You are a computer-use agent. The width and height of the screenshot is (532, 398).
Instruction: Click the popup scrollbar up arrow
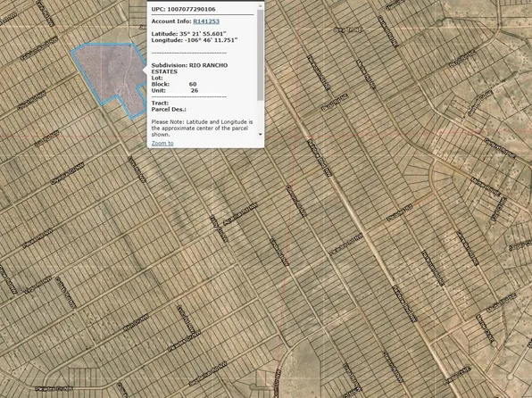[261, 5]
